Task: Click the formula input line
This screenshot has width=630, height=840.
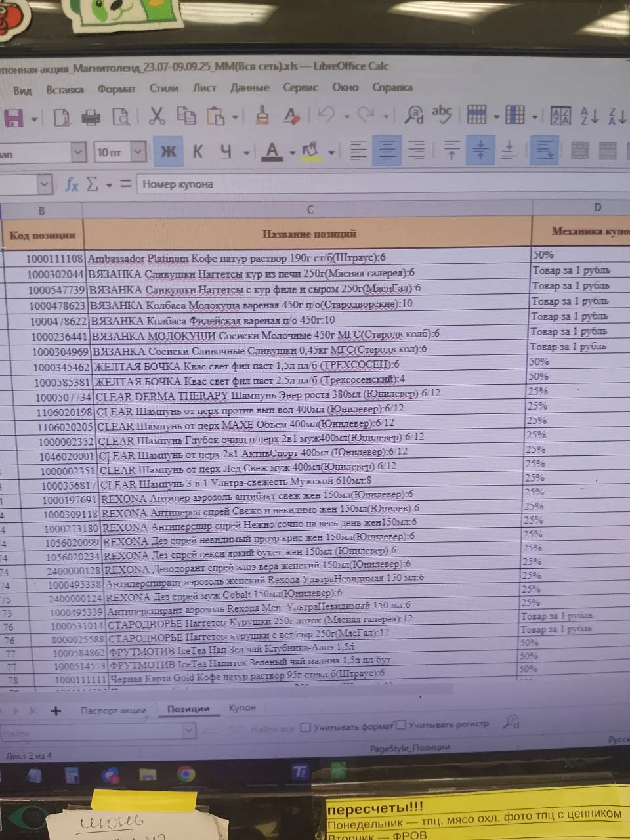Action: [x=383, y=183]
